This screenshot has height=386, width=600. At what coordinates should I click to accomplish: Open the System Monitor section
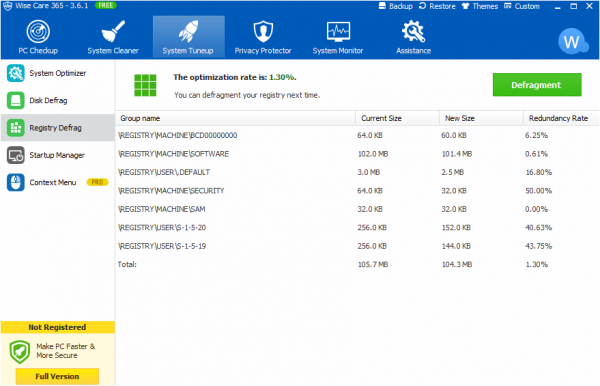tap(338, 37)
